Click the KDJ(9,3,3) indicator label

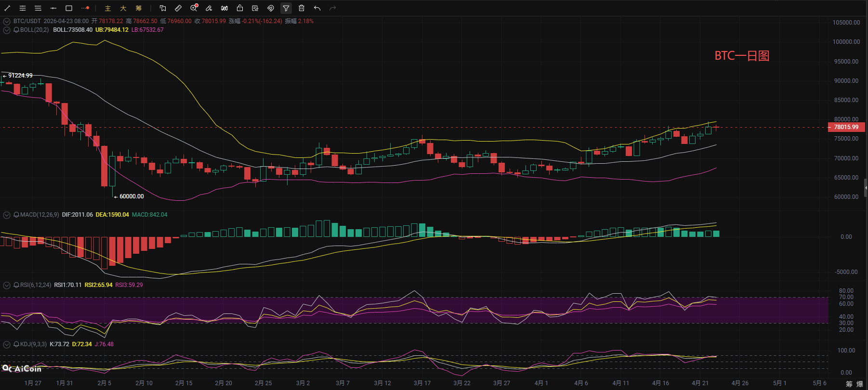point(33,344)
